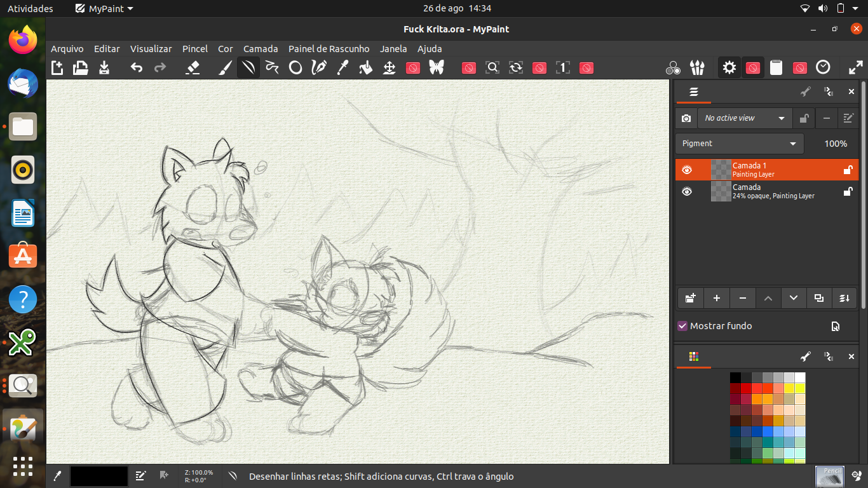Activate the color picker eyedropper
This screenshot has height=488, width=868.
[x=342, y=67]
